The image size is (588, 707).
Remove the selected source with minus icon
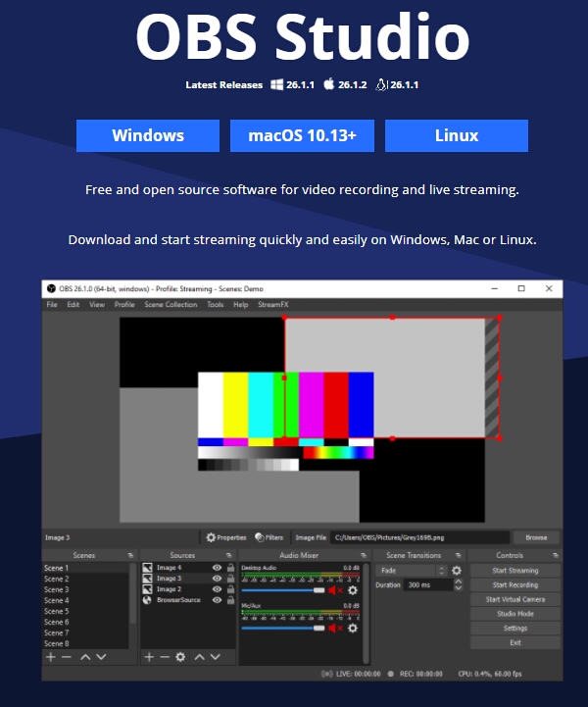[165, 657]
